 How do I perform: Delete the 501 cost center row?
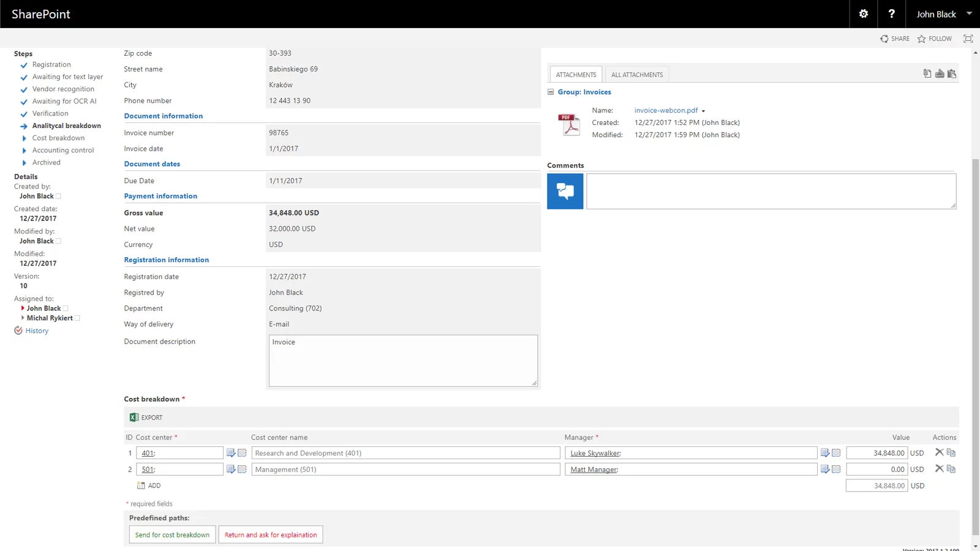[939, 469]
